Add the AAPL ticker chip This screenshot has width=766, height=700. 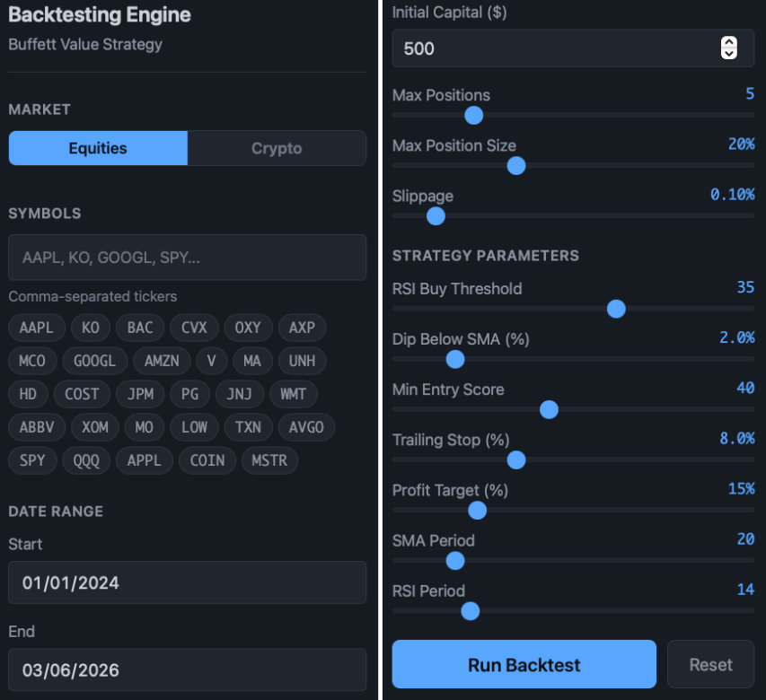point(36,328)
